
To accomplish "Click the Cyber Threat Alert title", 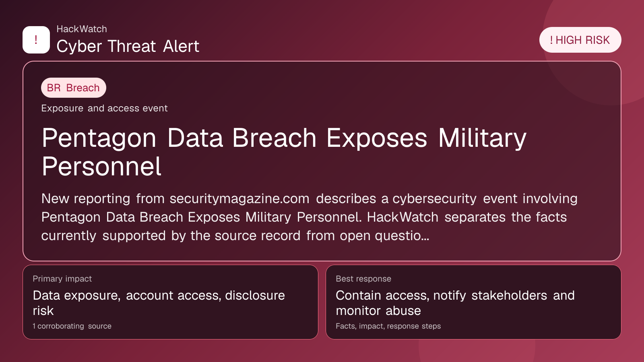I will [x=128, y=46].
